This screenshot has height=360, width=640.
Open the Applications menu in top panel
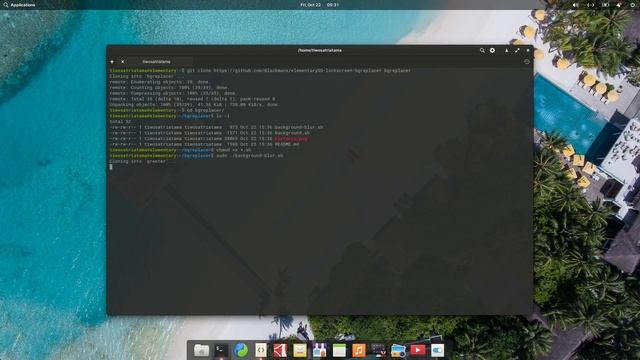19,5
